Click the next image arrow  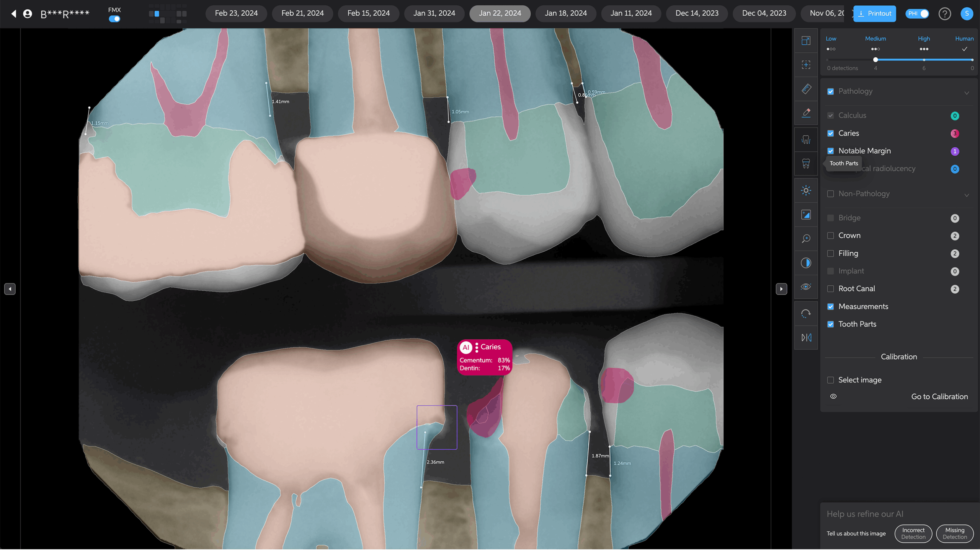pos(781,289)
